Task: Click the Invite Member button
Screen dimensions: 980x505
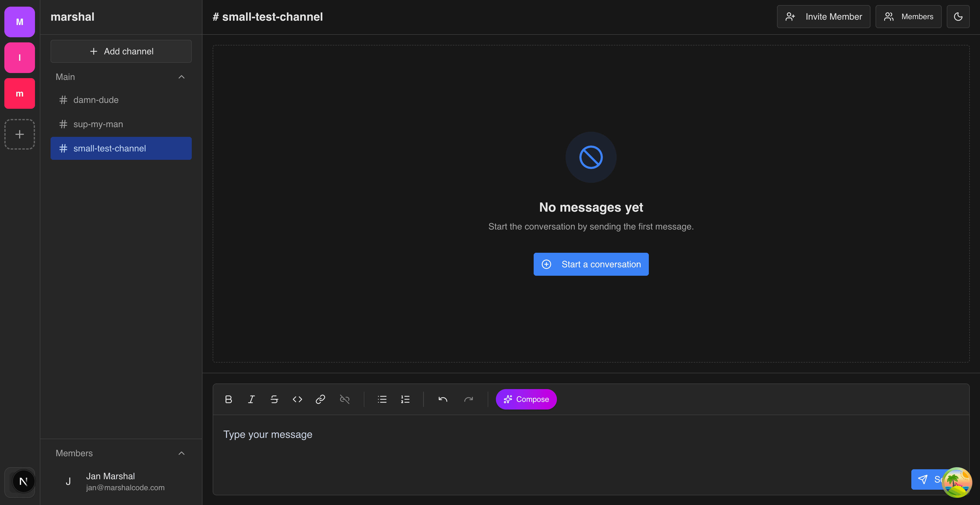Action: pos(823,16)
